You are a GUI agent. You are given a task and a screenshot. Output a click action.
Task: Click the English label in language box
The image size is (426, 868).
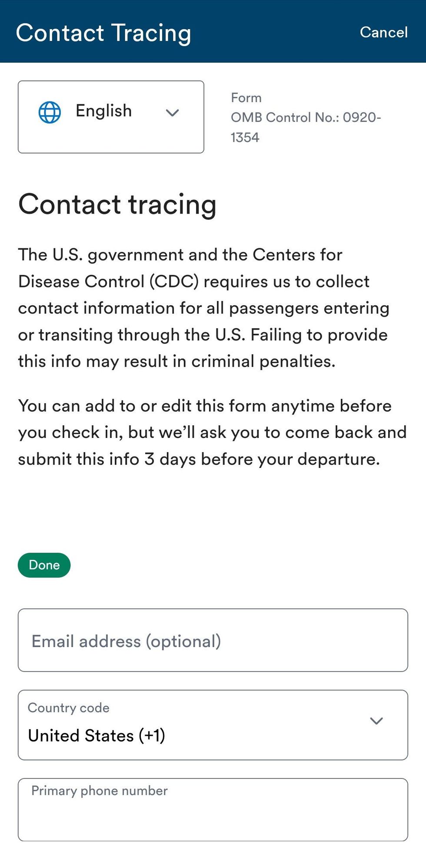[103, 111]
